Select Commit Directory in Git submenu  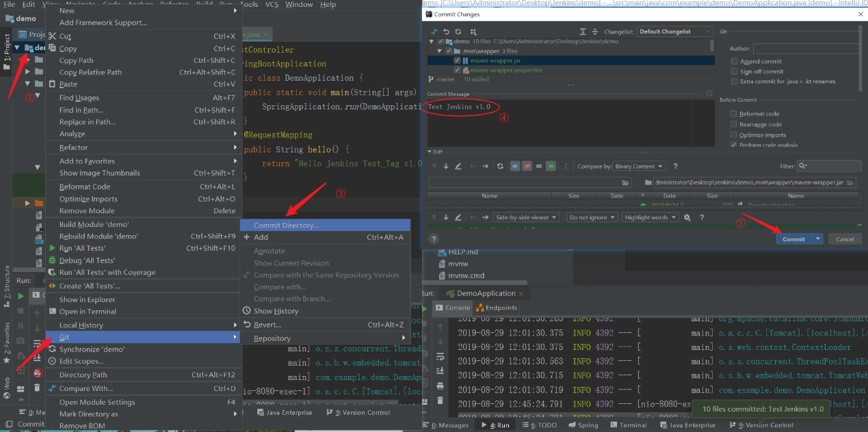(x=286, y=226)
